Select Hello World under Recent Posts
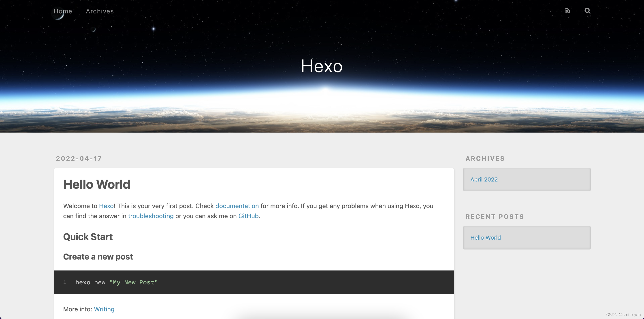Screen dimensions: 644x319 [x=485, y=238]
